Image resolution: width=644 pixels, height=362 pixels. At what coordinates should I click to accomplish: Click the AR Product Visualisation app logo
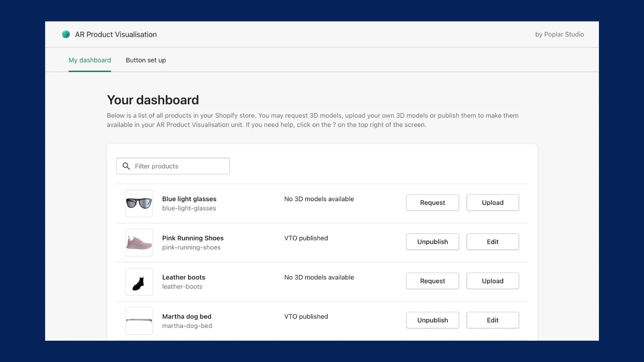click(66, 35)
